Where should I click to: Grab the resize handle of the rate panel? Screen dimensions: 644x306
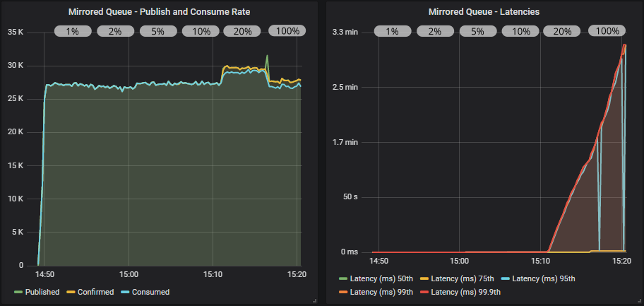pyautogui.click(x=313, y=300)
